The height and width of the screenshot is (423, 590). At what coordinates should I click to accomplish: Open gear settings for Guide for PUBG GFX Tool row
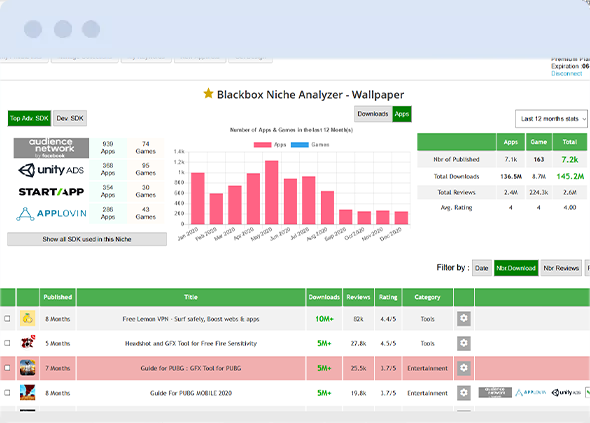(x=464, y=368)
